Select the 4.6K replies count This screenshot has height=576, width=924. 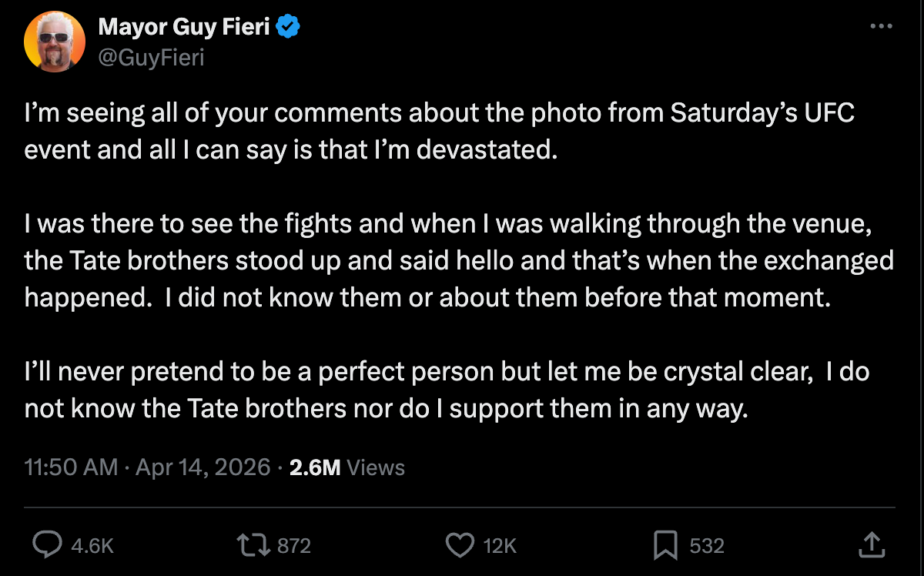92,546
